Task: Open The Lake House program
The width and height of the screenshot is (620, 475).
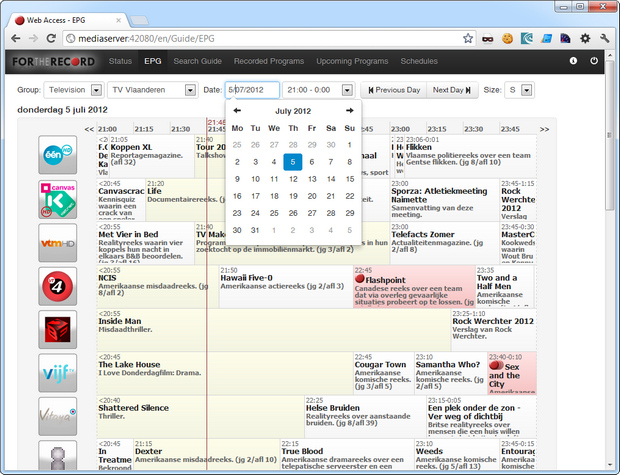Action: (x=225, y=373)
